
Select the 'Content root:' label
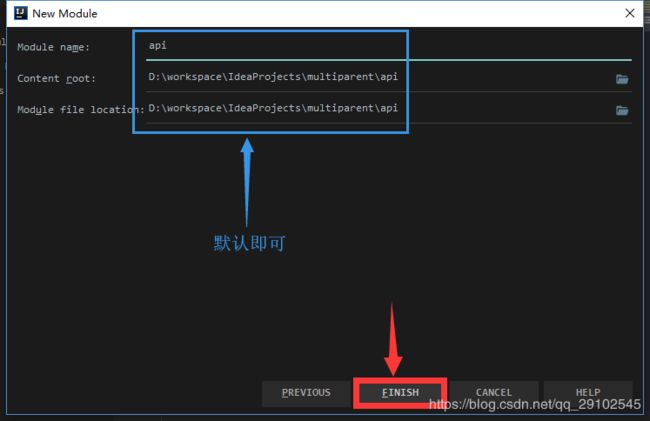(56, 79)
